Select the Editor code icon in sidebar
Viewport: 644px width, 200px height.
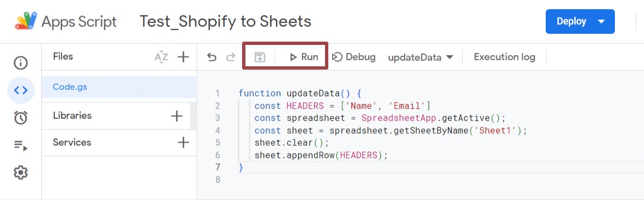click(x=21, y=90)
